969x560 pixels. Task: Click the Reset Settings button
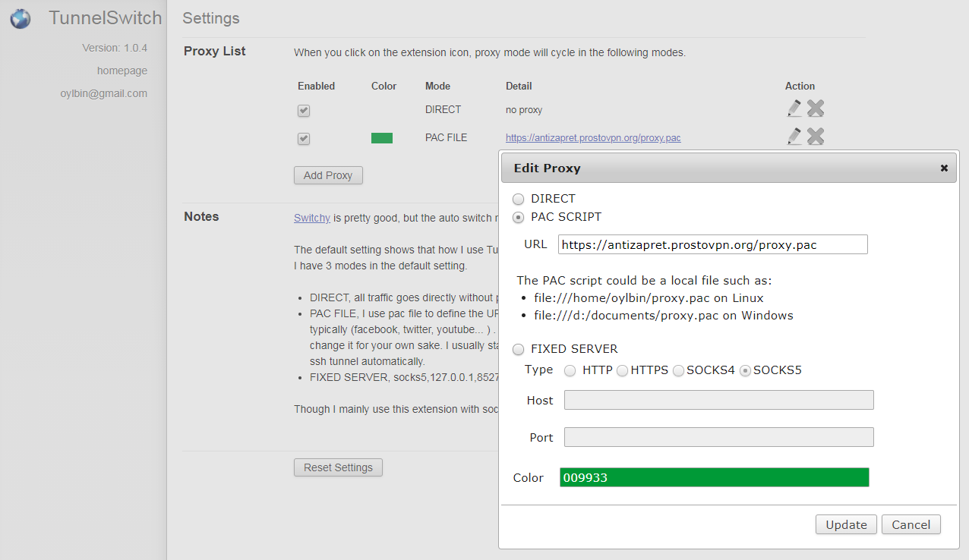(338, 467)
